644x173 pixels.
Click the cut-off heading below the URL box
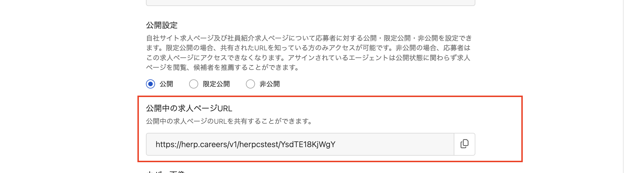click(x=166, y=172)
